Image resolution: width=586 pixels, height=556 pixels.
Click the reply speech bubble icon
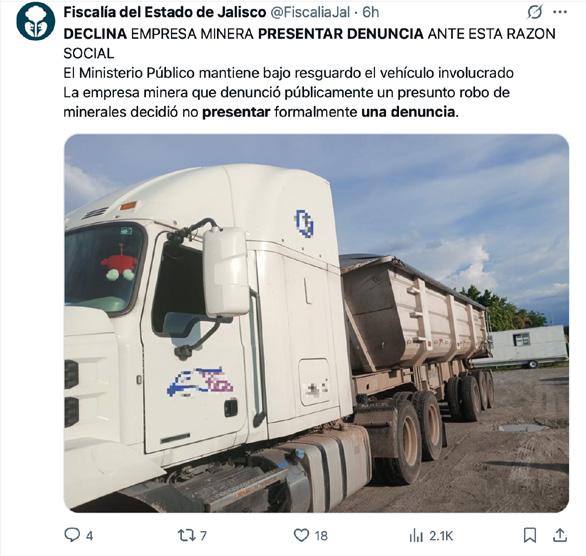pyautogui.click(x=71, y=535)
